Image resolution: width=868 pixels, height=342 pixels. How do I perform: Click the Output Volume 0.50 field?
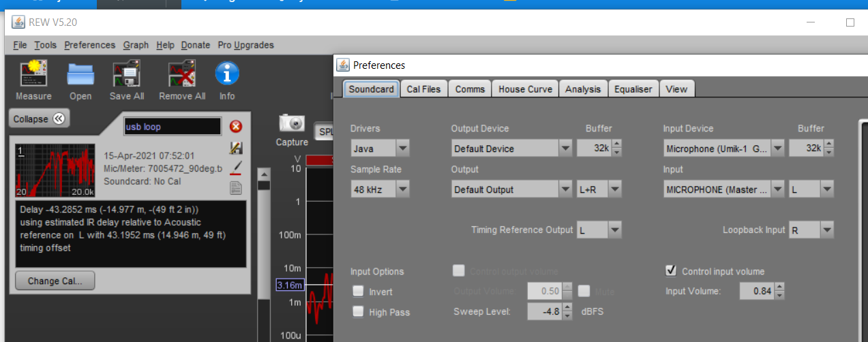click(545, 292)
